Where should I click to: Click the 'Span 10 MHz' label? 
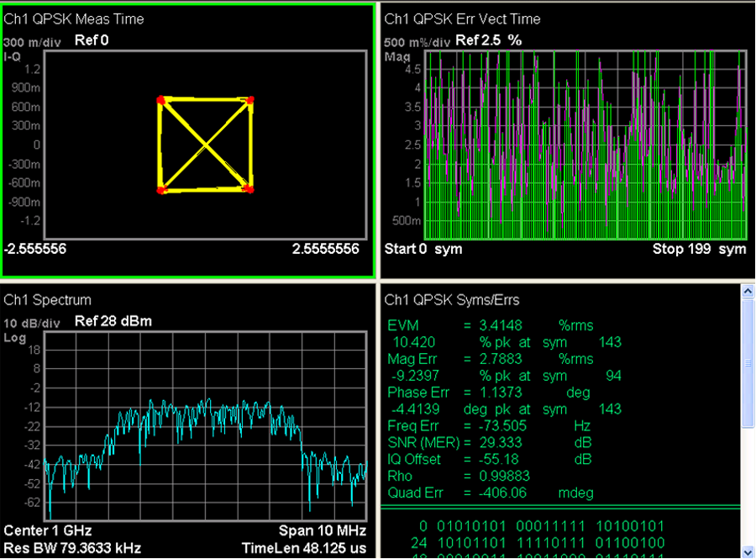pyautogui.click(x=323, y=530)
